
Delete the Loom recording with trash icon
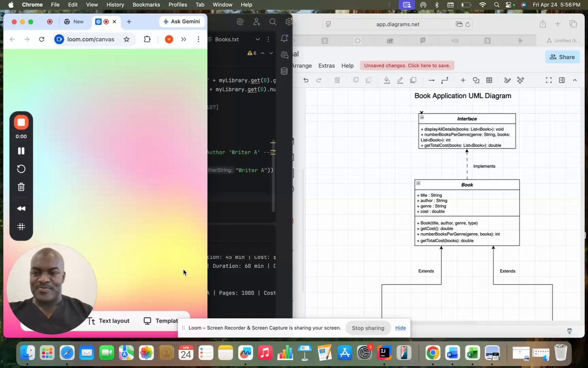point(21,187)
